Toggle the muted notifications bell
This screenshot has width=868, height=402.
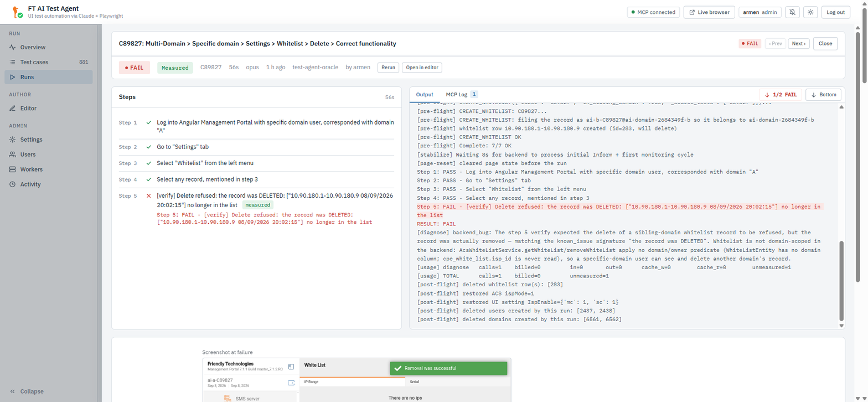click(792, 12)
